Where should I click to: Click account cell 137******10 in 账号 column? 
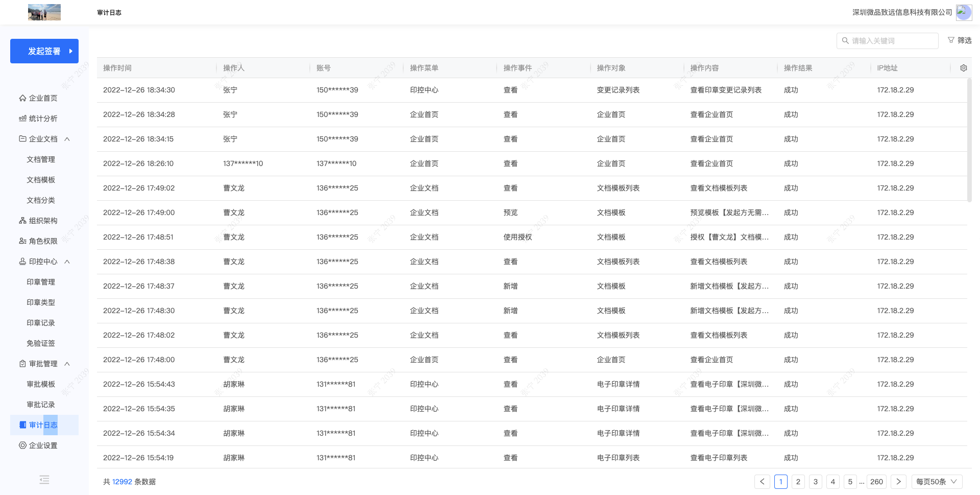pyautogui.click(x=336, y=163)
